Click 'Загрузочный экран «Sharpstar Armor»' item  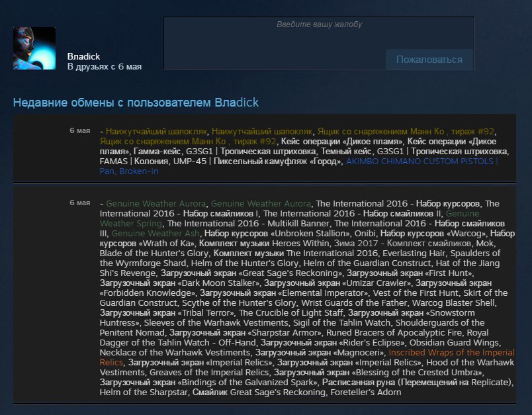245,332
